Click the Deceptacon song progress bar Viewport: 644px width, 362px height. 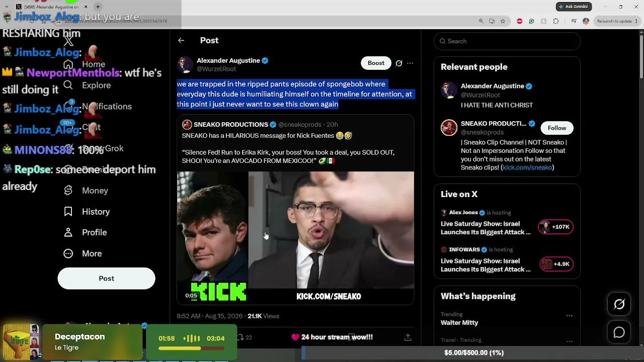point(191,348)
